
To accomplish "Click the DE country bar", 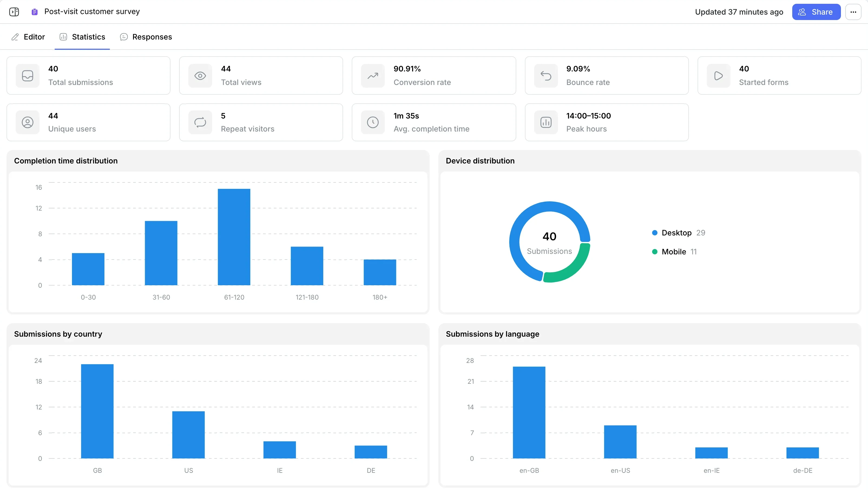I will click(371, 452).
